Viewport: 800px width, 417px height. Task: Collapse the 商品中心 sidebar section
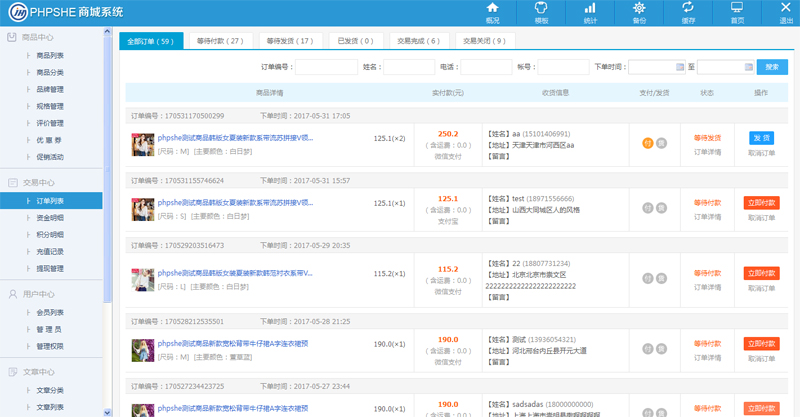point(38,37)
